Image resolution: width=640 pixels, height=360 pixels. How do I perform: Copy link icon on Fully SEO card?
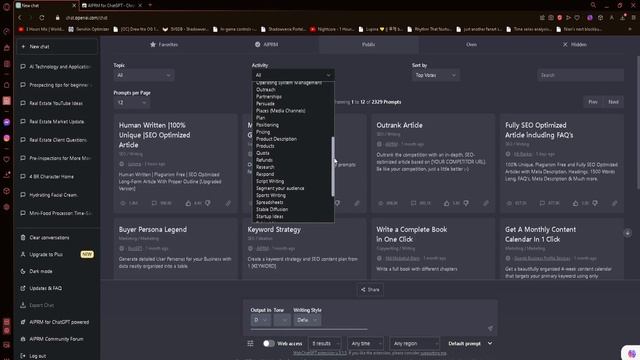(615, 203)
